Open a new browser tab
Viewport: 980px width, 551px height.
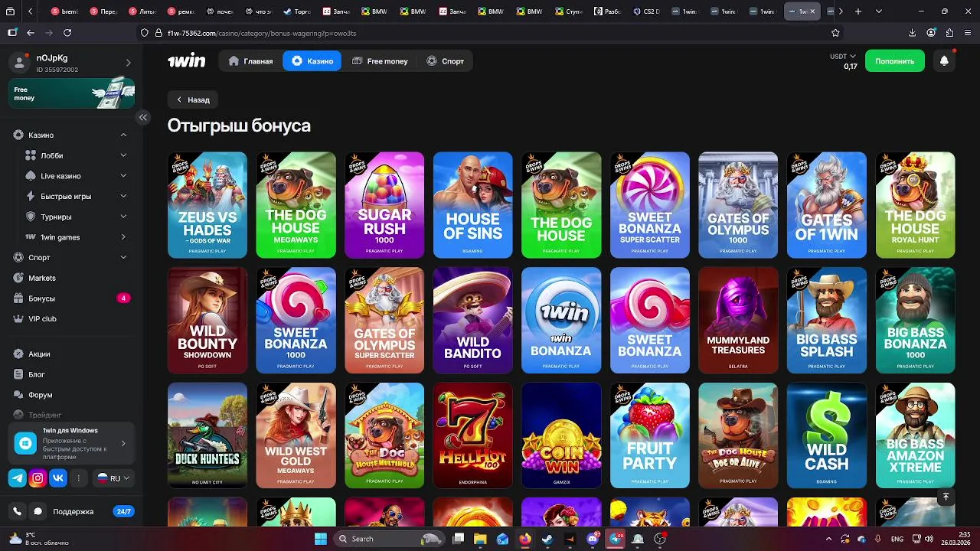858,11
